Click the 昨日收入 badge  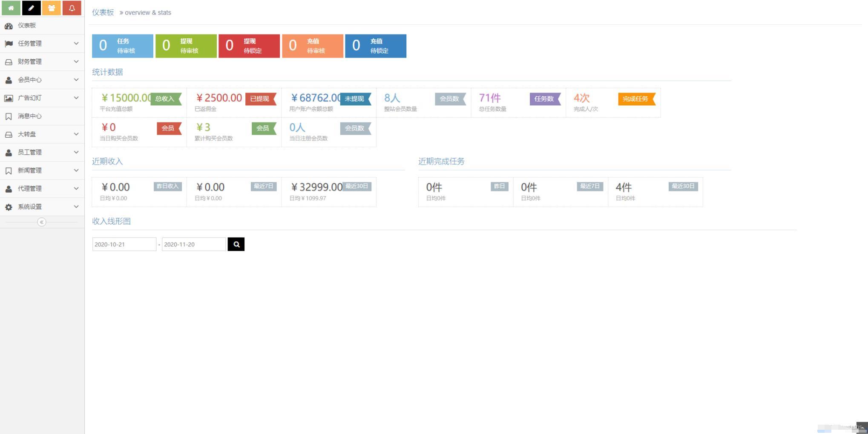(x=168, y=186)
